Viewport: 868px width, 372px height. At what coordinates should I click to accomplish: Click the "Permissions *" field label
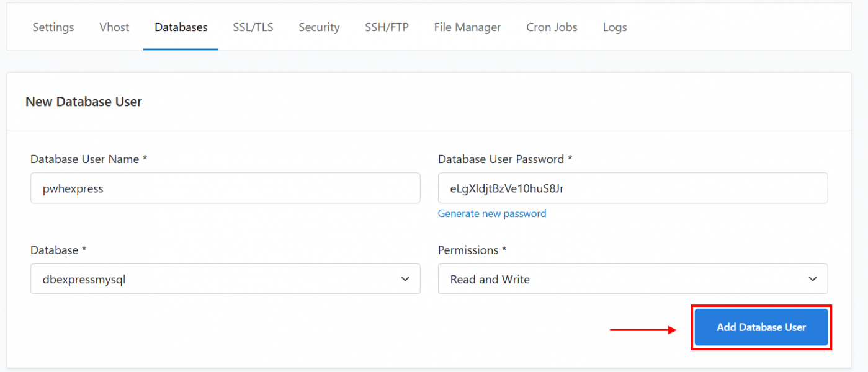(x=472, y=250)
